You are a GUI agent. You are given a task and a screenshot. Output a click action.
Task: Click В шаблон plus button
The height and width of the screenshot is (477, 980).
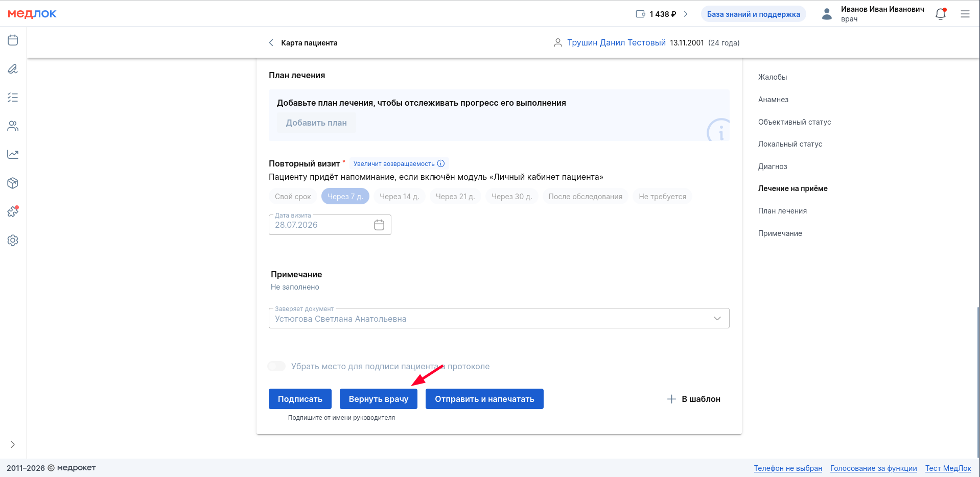pos(693,399)
